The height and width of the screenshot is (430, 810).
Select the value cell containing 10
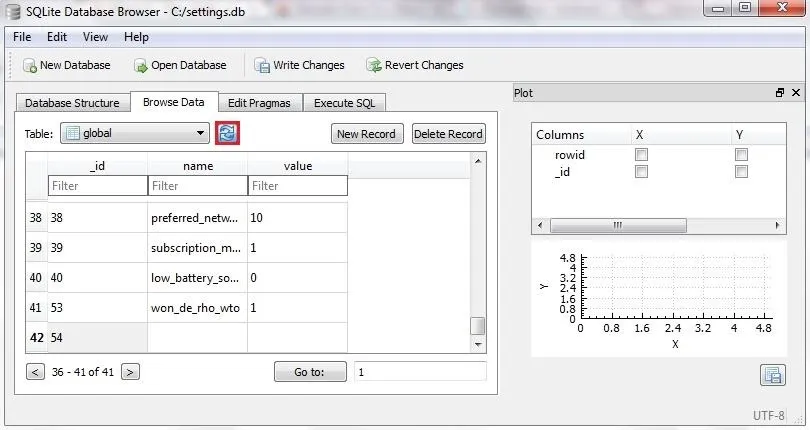click(x=298, y=218)
